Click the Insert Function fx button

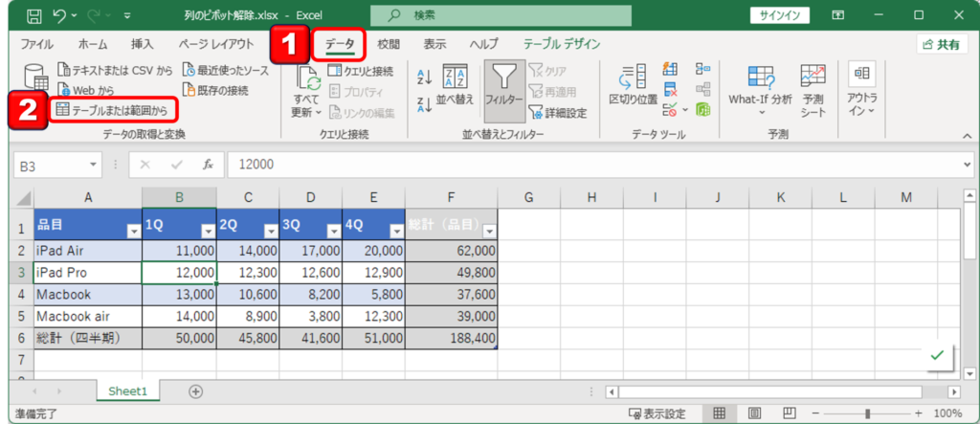click(x=208, y=165)
